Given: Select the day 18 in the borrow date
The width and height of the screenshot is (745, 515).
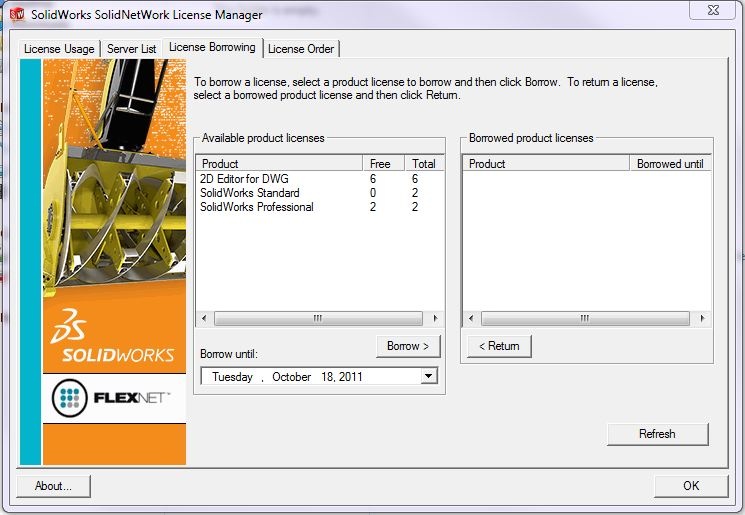Looking at the screenshot, I should coord(327,377).
